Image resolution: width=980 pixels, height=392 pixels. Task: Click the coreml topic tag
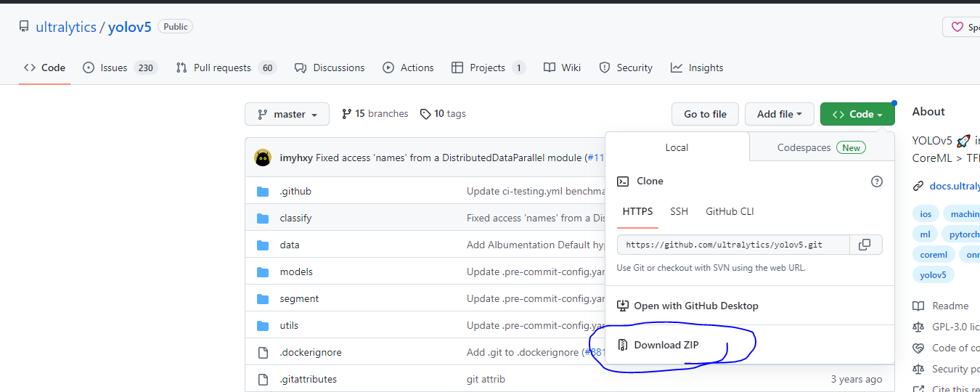pos(934,255)
